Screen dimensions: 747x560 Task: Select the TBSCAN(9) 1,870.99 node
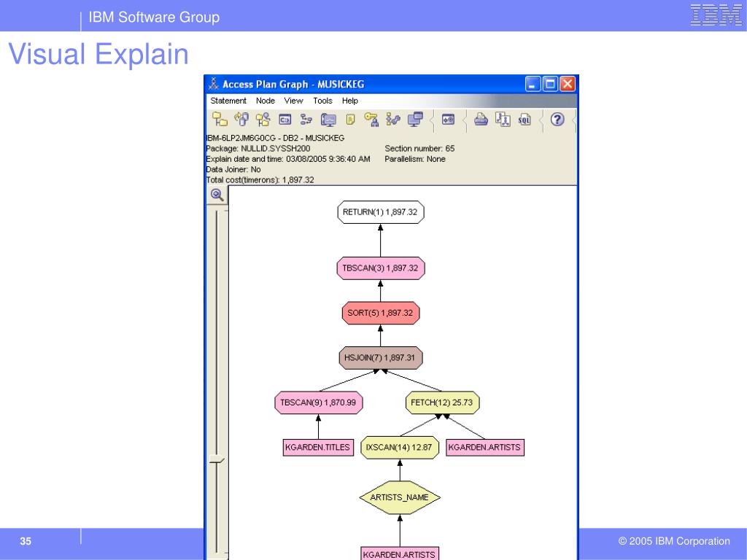click(318, 402)
